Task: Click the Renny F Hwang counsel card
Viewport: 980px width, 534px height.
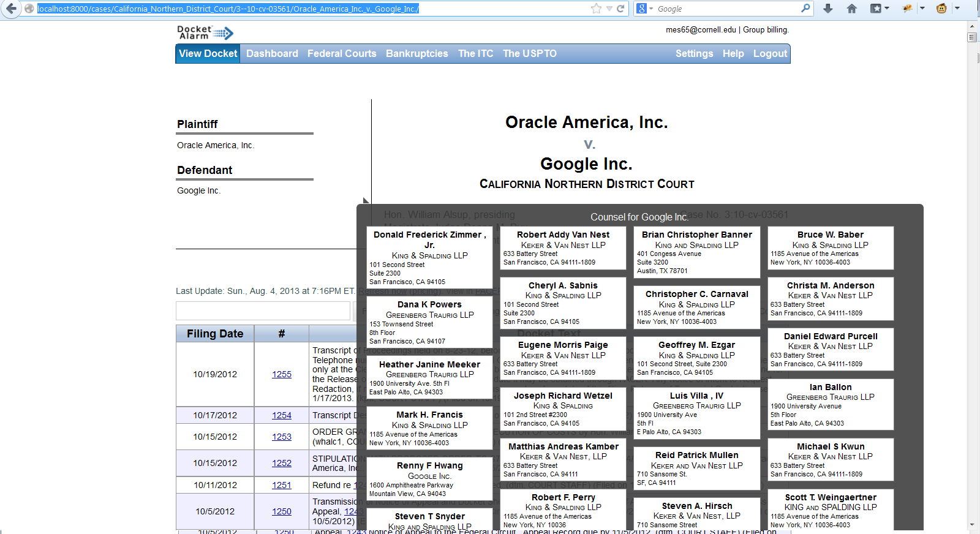Action: (429, 479)
